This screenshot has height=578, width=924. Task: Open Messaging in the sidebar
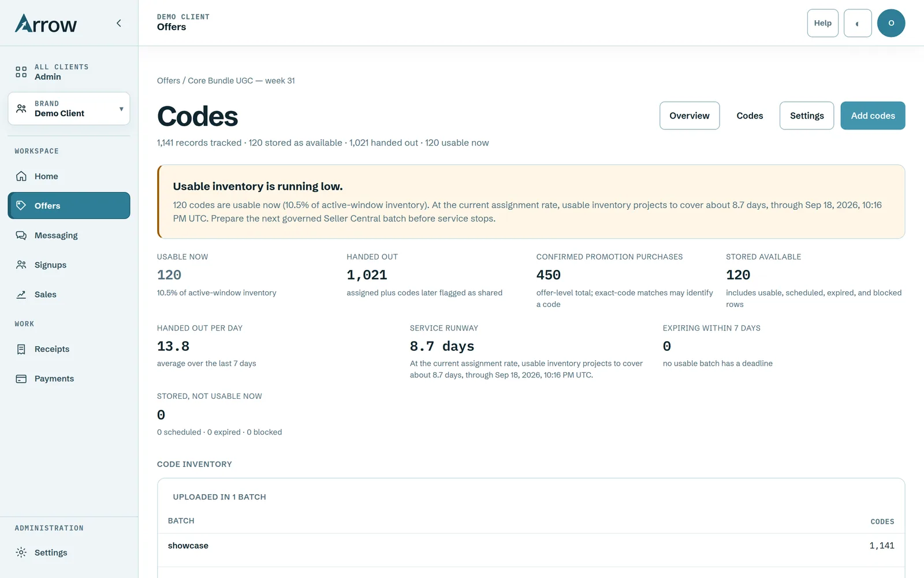69,235
